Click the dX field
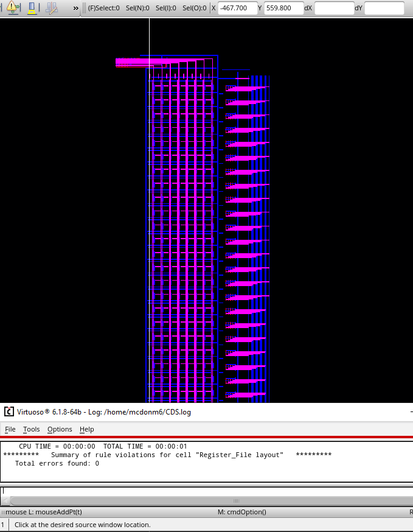This screenshot has height=532, width=413. [335, 8]
